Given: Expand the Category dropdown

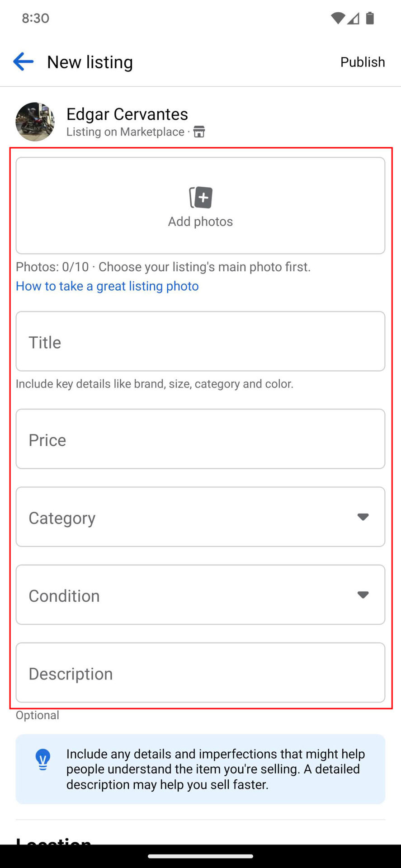Looking at the screenshot, I should (200, 517).
